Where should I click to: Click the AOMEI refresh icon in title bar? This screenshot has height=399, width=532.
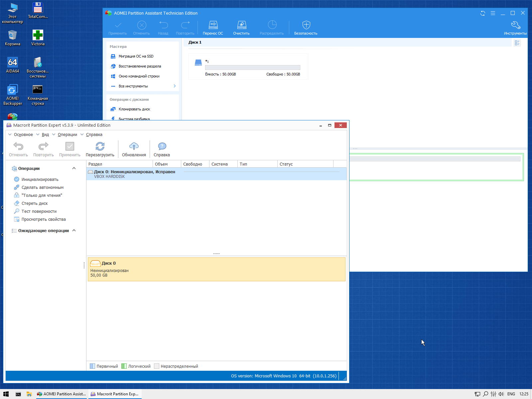(x=483, y=13)
